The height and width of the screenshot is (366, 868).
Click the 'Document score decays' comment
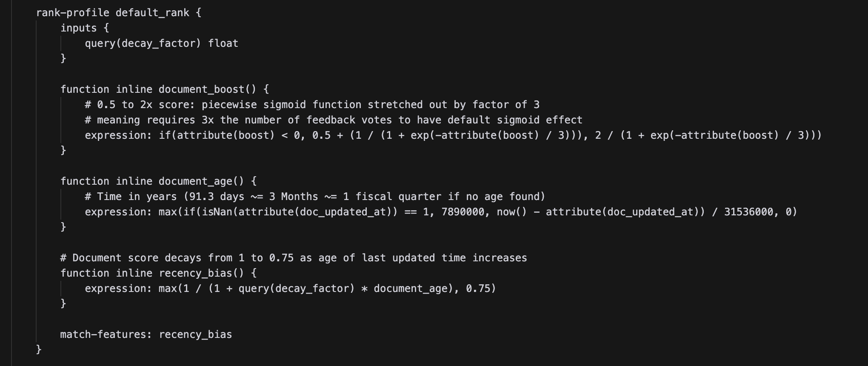(294, 258)
